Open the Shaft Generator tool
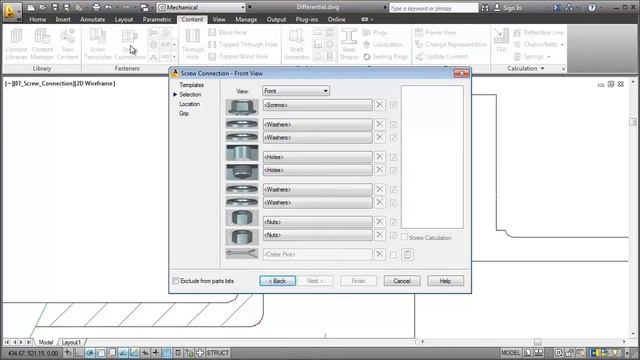 (296, 44)
